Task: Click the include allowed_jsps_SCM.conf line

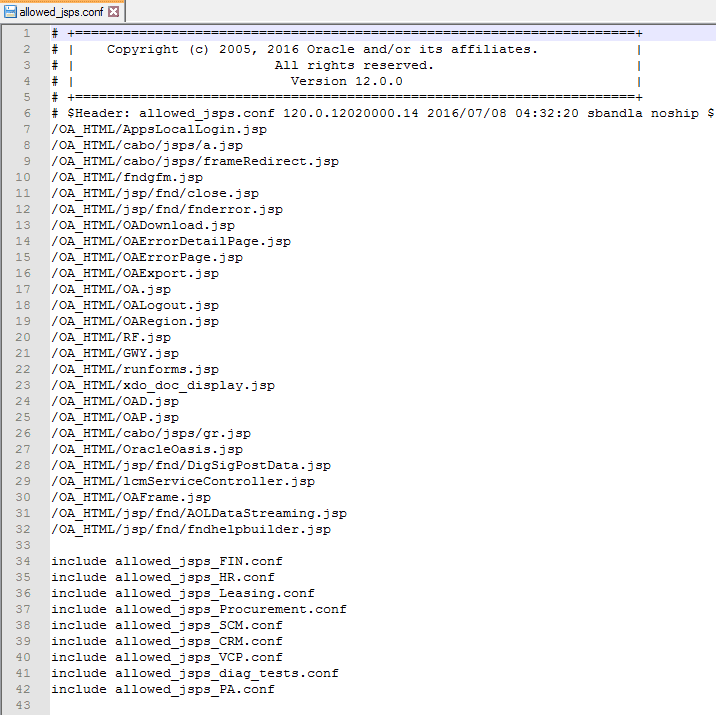Action: [x=167, y=625]
